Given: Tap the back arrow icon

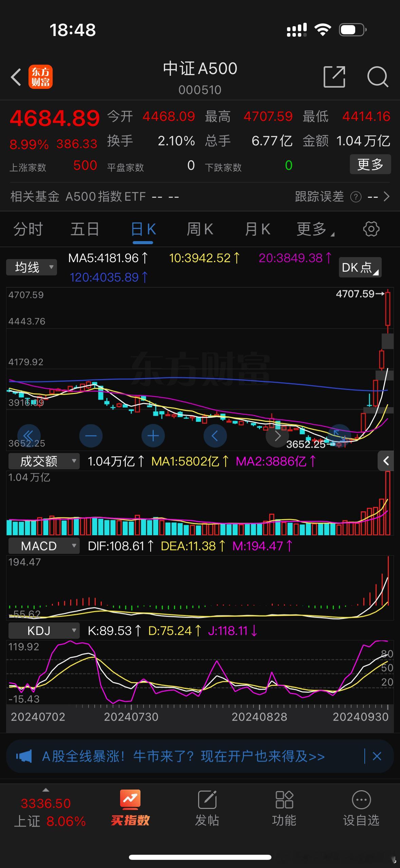Looking at the screenshot, I should (x=16, y=77).
